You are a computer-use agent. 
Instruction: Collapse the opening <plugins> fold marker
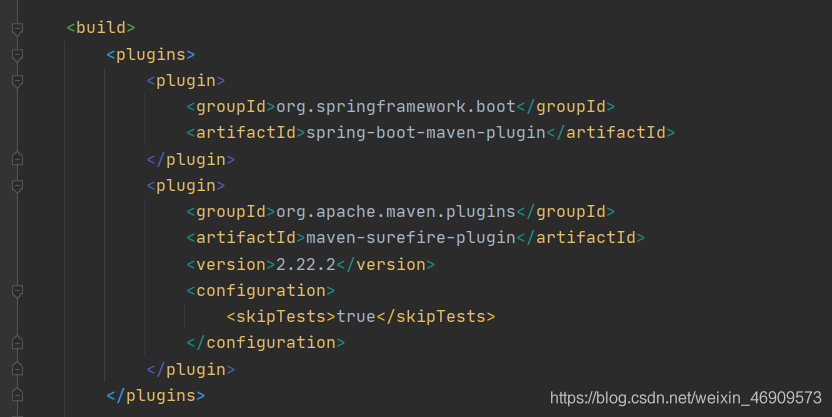17,55
